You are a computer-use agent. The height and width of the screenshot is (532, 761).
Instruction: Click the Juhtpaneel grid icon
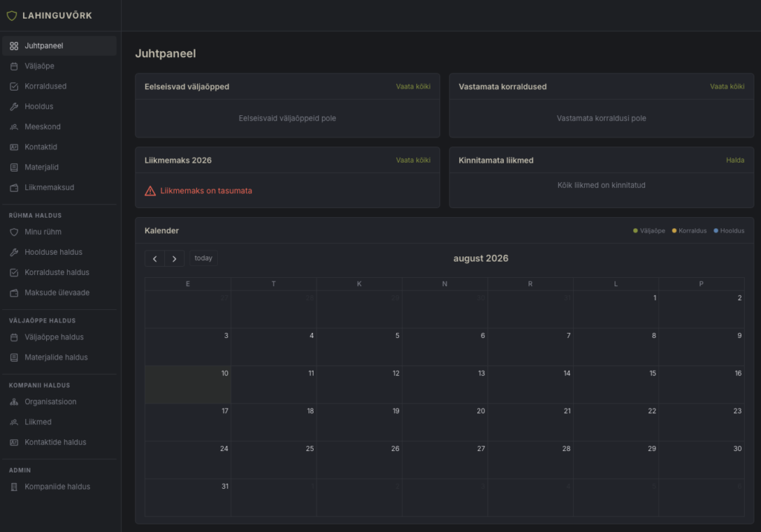(x=14, y=45)
